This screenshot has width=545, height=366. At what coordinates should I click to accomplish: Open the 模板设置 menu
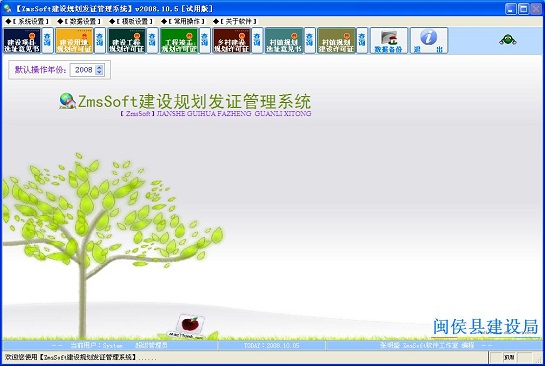click(131, 22)
